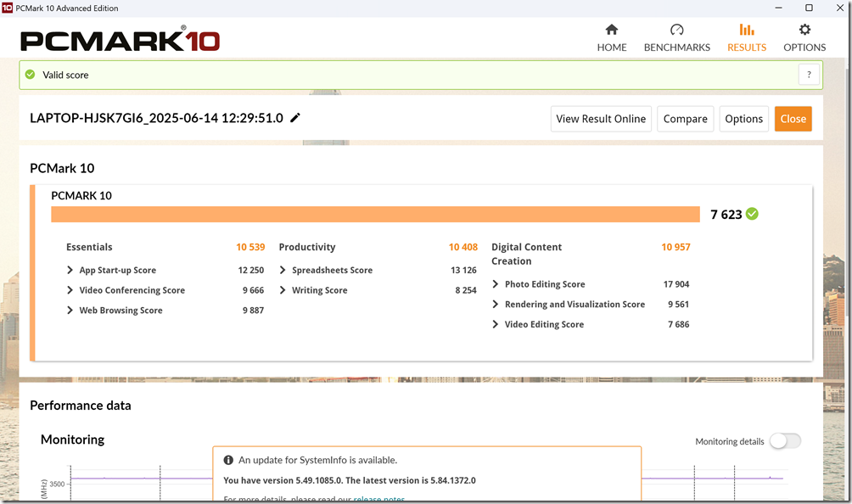
Task: Expand Rendering and Visualization Score
Action: (x=496, y=305)
